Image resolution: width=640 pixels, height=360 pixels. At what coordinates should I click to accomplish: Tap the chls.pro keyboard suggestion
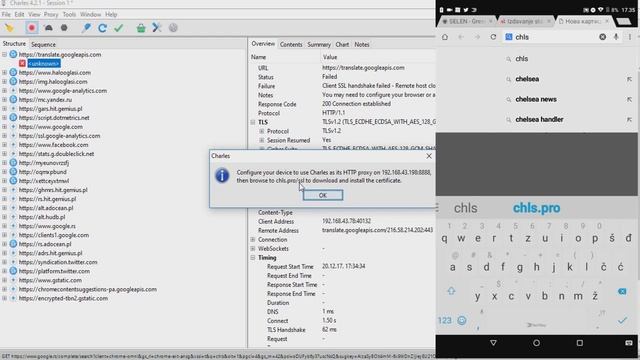tap(536, 208)
